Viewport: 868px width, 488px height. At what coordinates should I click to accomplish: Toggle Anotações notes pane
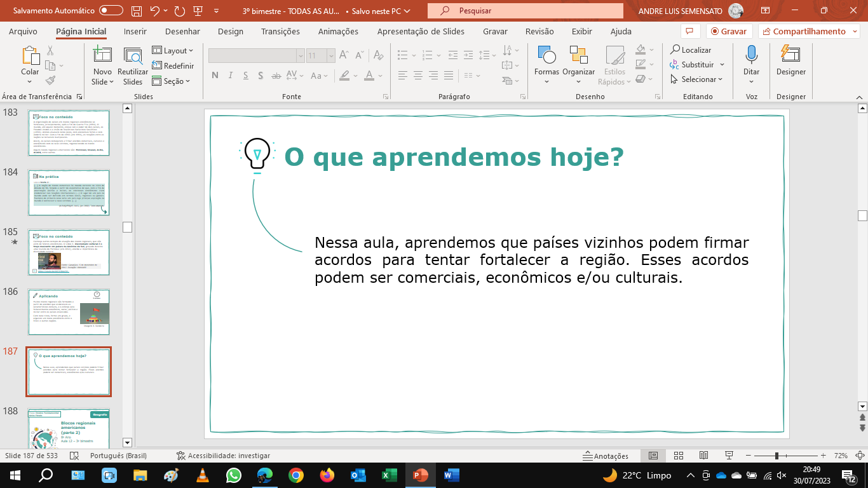[x=606, y=456]
